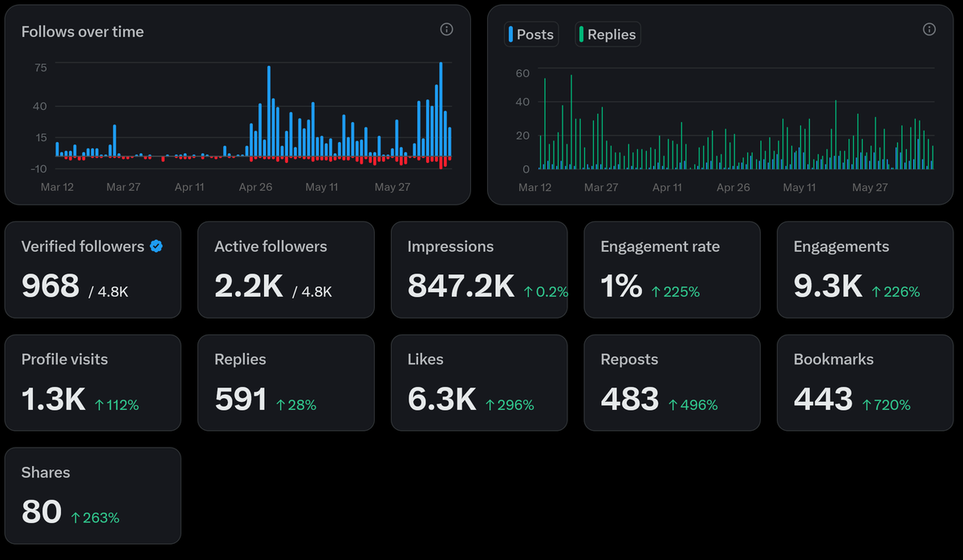
Task: Click the info icon on Posts and Replies chart
Action: [929, 30]
